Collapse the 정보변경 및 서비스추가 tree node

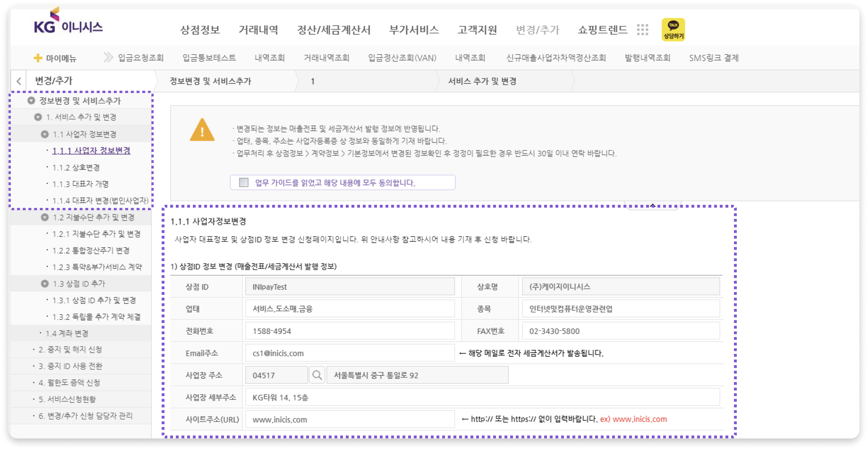pyautogui.click(x=31, y=100)
